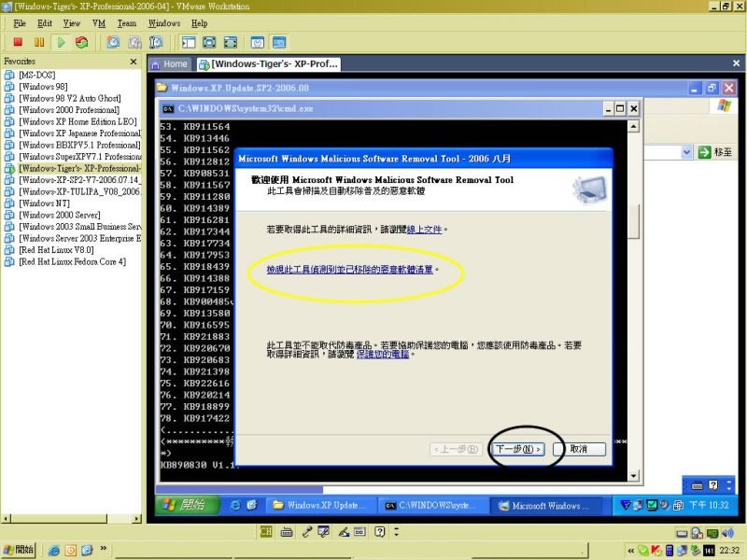Click the guest tray clock 下午 10:32
This screenshot has height=560, width=747.
click(x=709, y=505)
